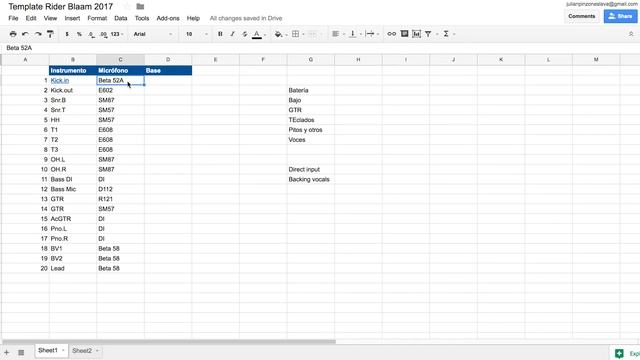Image resolution: width=640 pixels, height=360 pixels.
Task: Click the account email at top right
Action: click(x=602, y=4)
